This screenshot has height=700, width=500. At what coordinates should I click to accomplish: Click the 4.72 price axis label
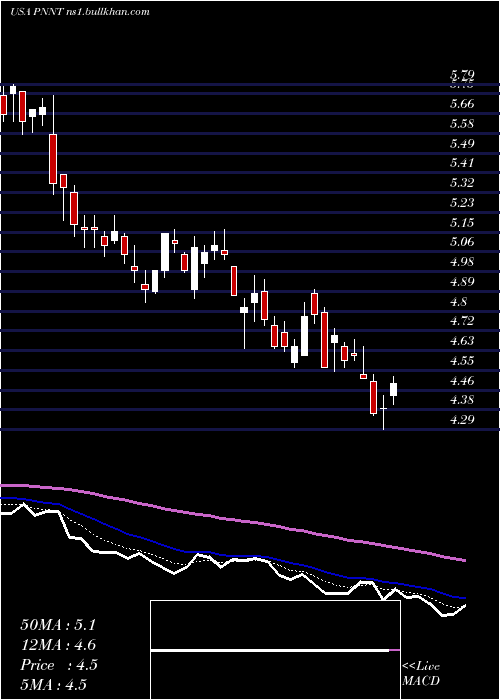pyautogui.click(x=462, y=321)
